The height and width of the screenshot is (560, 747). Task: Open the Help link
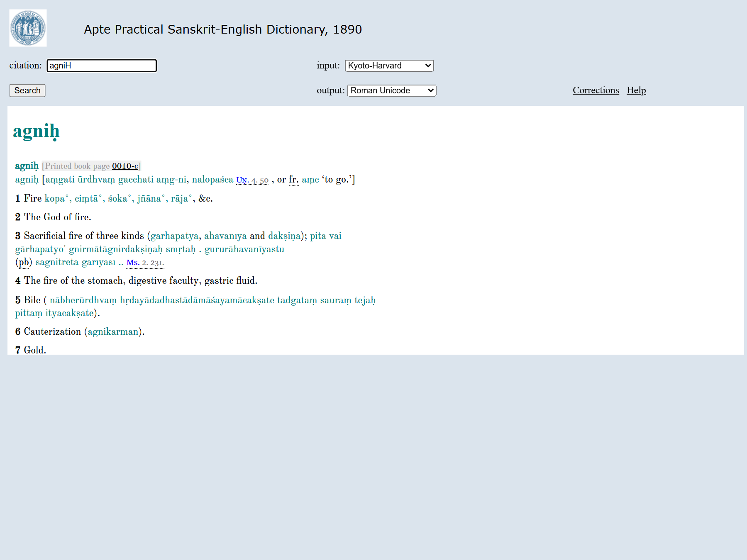pyautogui.click(x=636, y=90)
